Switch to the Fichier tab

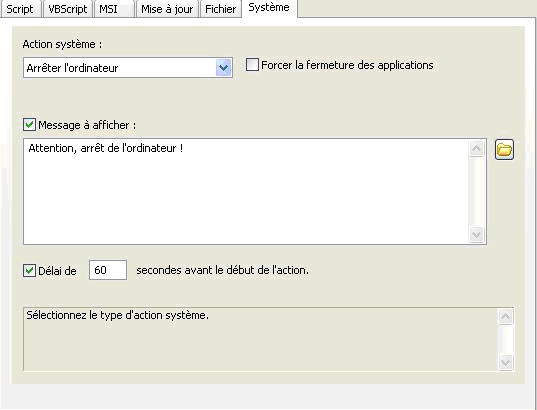click(221, 9)
